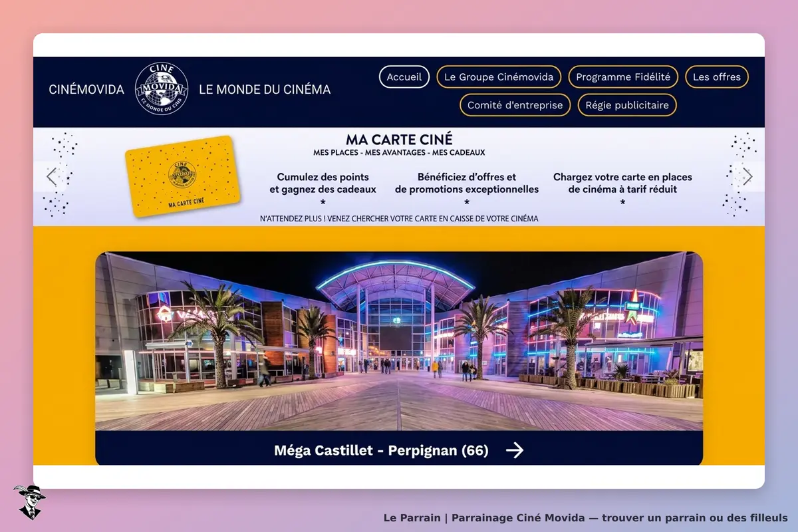Click the Ciné Movida globe logo
The height and width of the screenshot is (532, 798).
coord(162,89)
